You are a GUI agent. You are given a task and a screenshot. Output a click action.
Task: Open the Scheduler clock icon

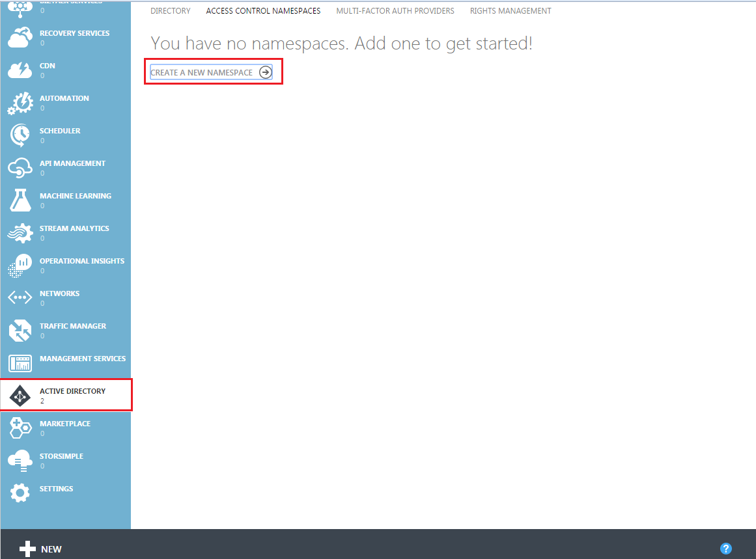click(20, 135)
